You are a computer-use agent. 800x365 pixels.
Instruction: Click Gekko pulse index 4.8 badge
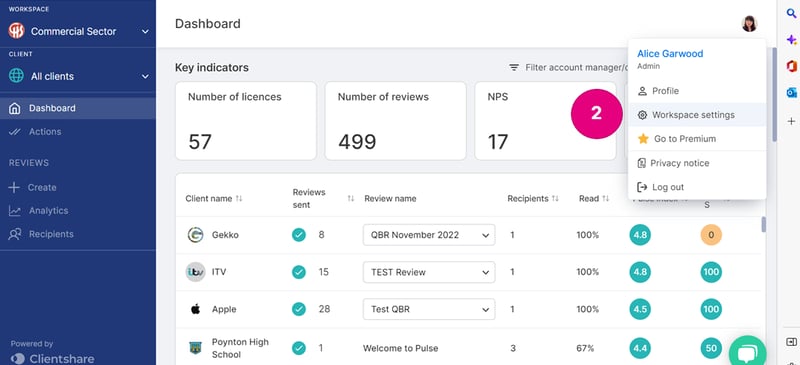click(x=640, y=235)
